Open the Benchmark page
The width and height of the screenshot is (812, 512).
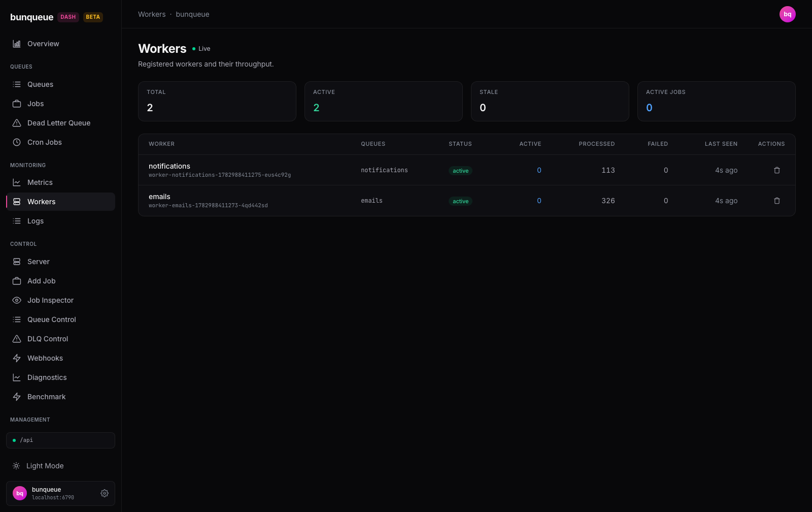[60, 397]
